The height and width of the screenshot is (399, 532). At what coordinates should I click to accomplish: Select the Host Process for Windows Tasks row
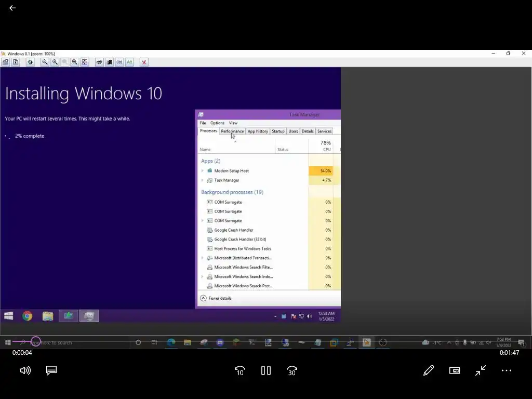269,249
